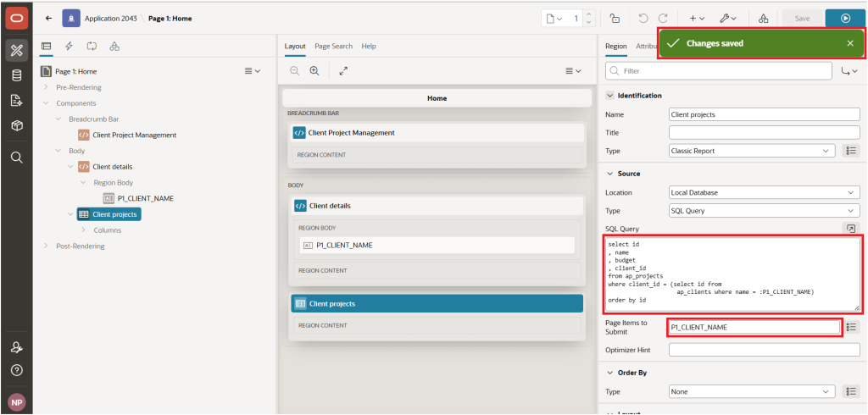This screenshot has height=415, width=868.
Task: Open the Order By Type None dropdown
Action: click(752, 391)
